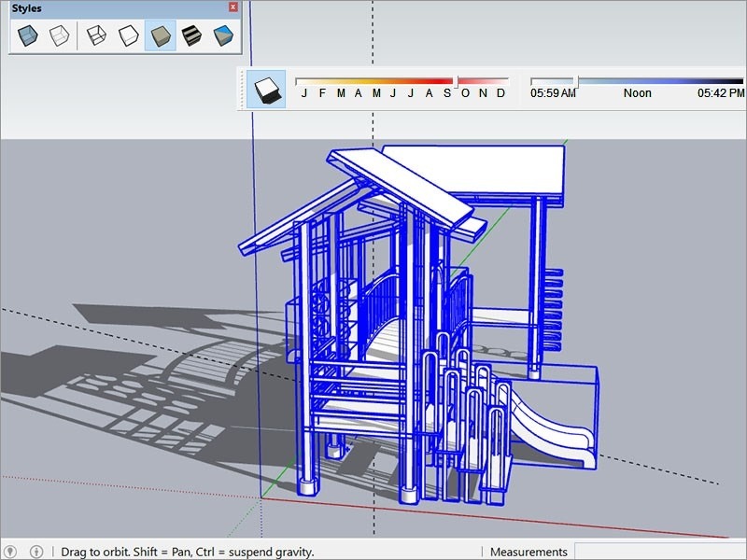
Task: Click the 'S' September month label
Action: pos(447,93)
